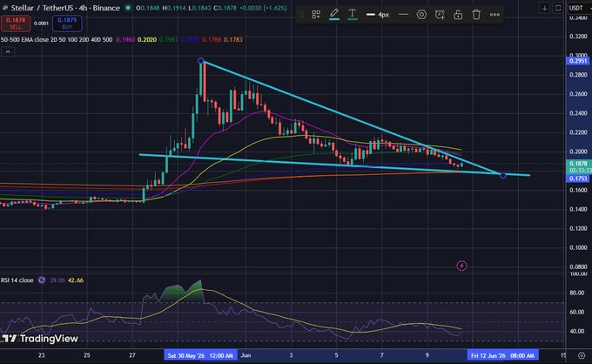This screenshot has height=364, width=592.
Task: Open drawing templates icon in floating toolbar
Action: tap(316, 14)
